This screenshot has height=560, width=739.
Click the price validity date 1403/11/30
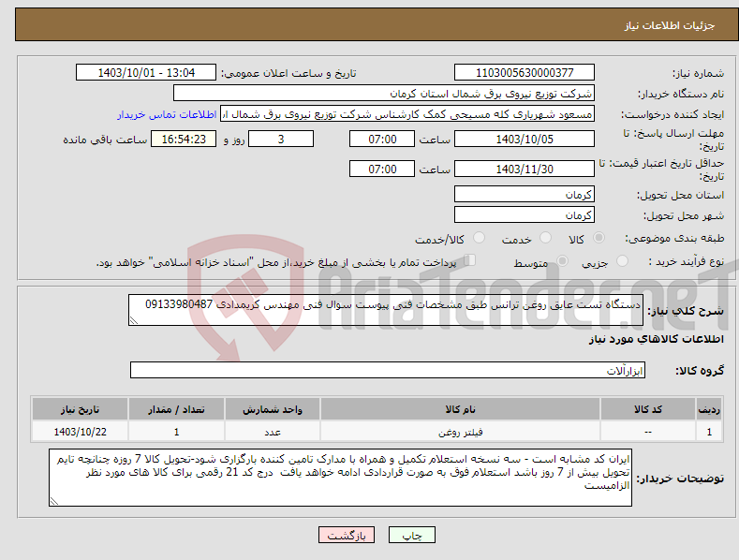(x=525, y=169)
